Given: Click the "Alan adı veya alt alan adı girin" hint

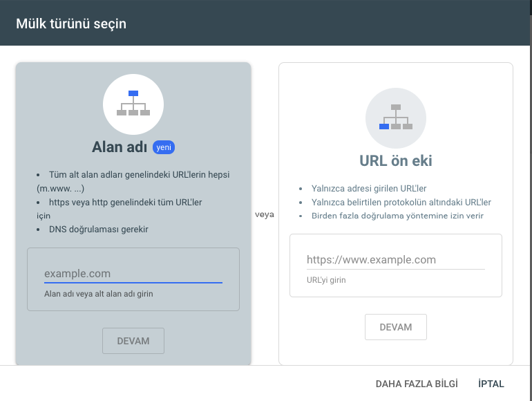Looking at the screenshot, I should [98, 294].
